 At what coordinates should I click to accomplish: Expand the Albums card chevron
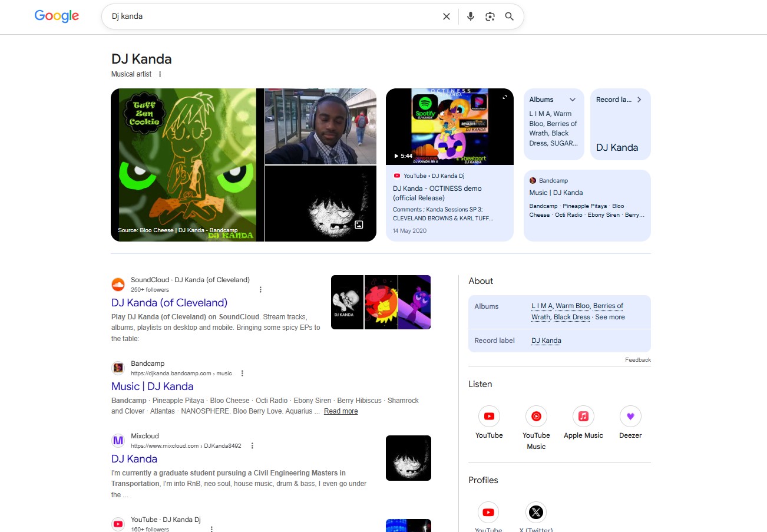pyautogui.click(x=572, y=100)
